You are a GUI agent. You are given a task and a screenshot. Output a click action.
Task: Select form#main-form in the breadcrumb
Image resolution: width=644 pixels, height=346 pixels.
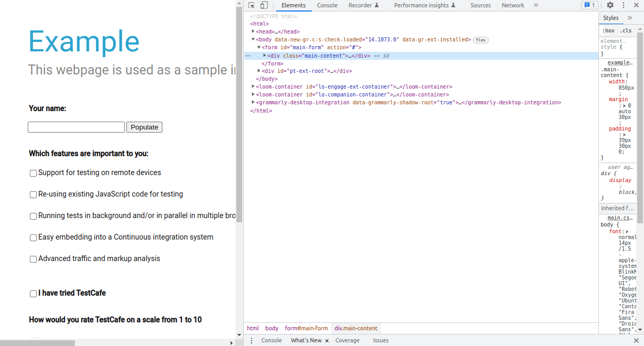pyautogui.click(x=306, y=328)
